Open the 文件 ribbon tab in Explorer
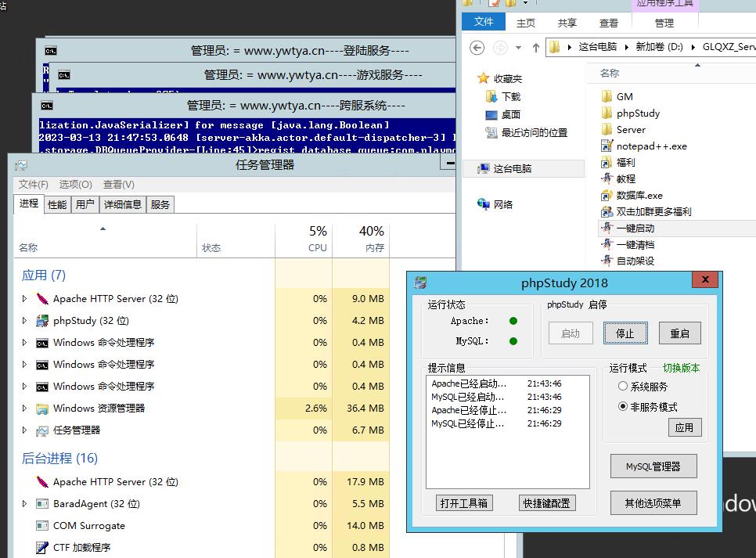Image resolution: width=756 pixels, height=558 pixels. pyautogui.click(x=484, y=22)
